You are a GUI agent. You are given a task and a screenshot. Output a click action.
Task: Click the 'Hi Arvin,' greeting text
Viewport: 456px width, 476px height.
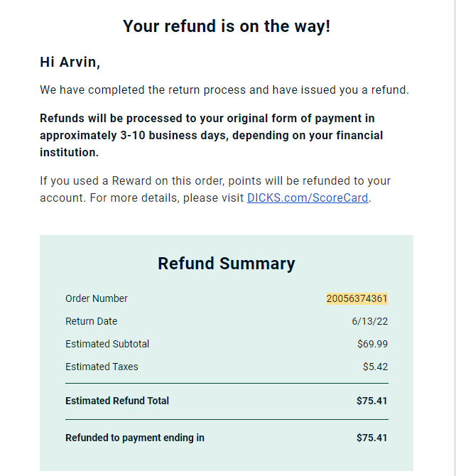tap(70, 63)
